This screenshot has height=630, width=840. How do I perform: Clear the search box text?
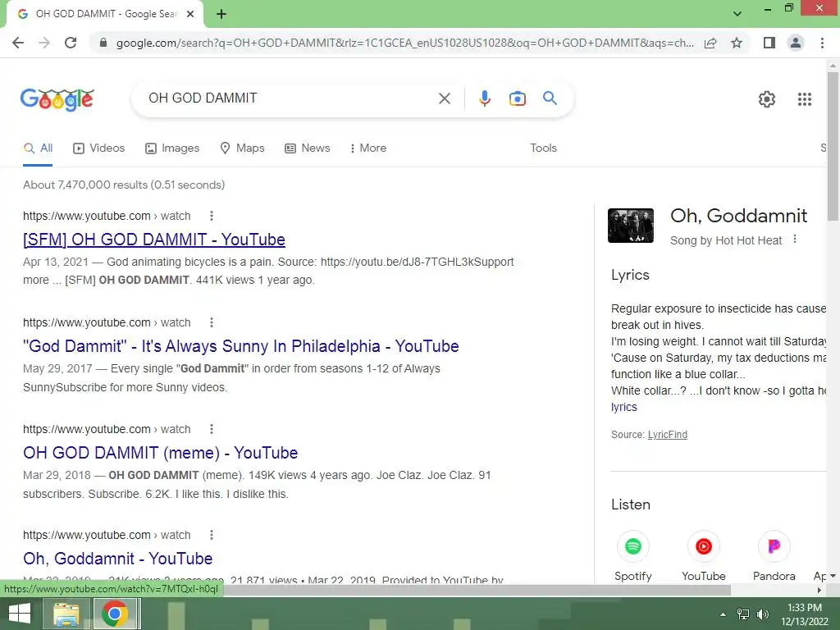[x=444, y=98]
